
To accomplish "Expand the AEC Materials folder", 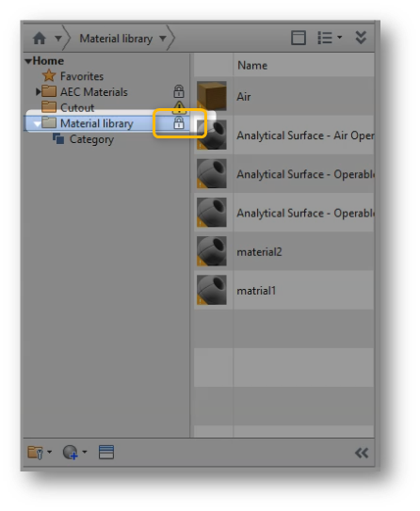I will [38, 91].
